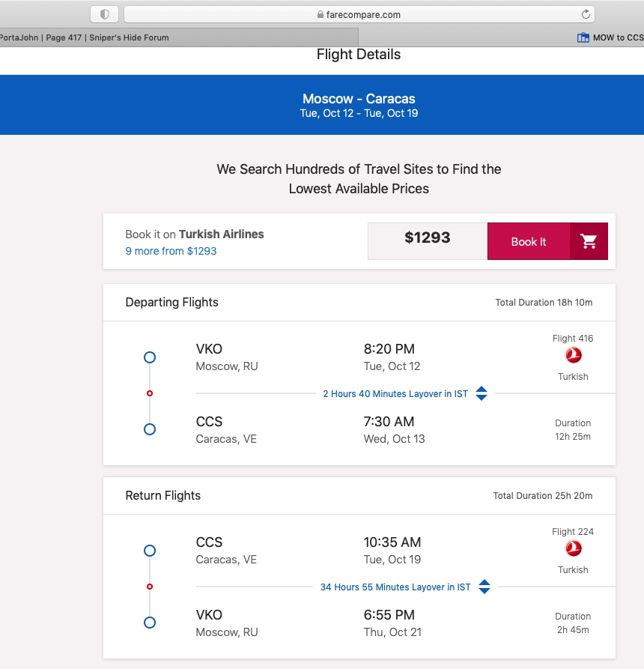Click the red layover dot in departing timeline

150,393
